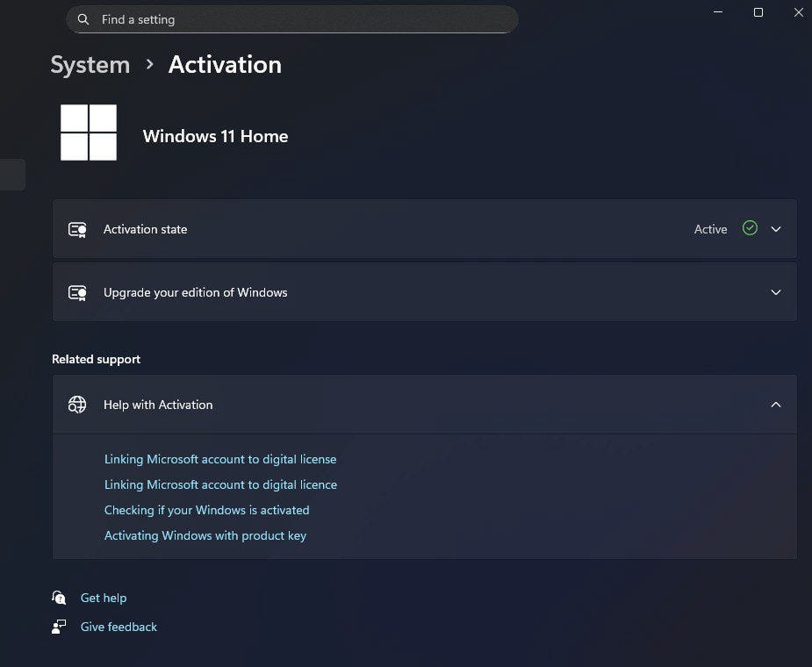Click the Get help icon
This screenshot has height=667, width=812.
tap(59, 598)
